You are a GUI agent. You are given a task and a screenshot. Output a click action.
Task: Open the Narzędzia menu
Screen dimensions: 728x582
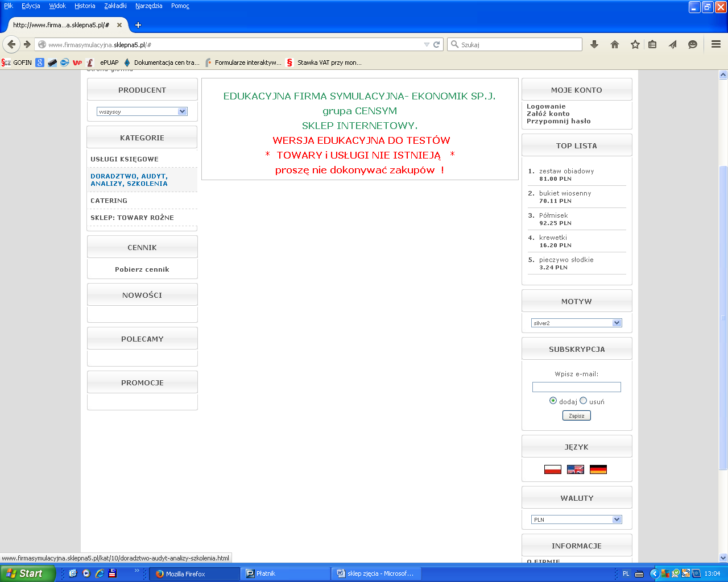tap(148, 6)
